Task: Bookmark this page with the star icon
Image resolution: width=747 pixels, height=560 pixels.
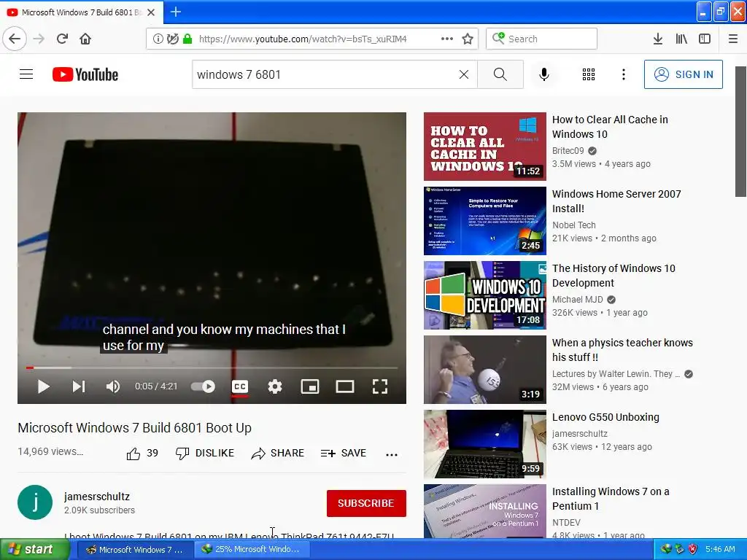Action: (x=468, y=39)
